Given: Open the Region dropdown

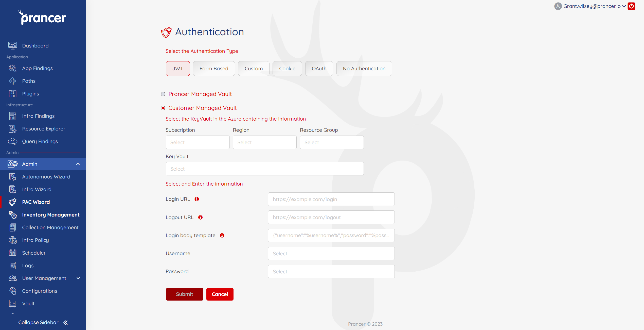Looking at the screenshot, I should pos(264,142).
